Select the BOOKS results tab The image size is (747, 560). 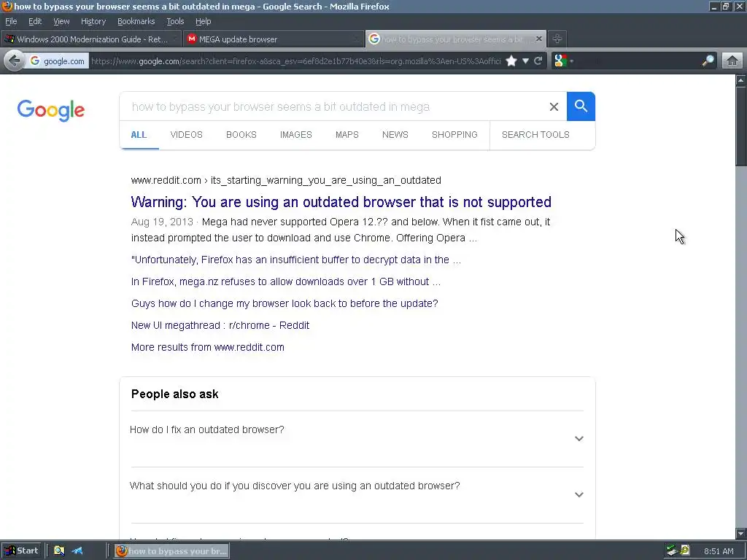(x=241, y=135)
